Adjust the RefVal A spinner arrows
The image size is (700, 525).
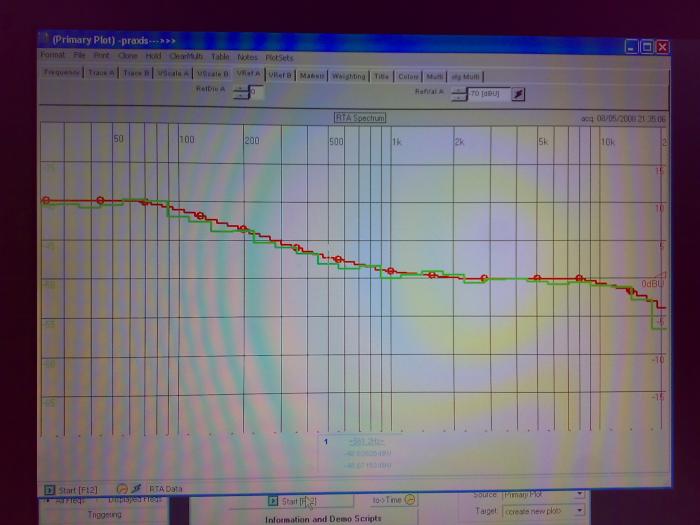[x=458, y=94]
